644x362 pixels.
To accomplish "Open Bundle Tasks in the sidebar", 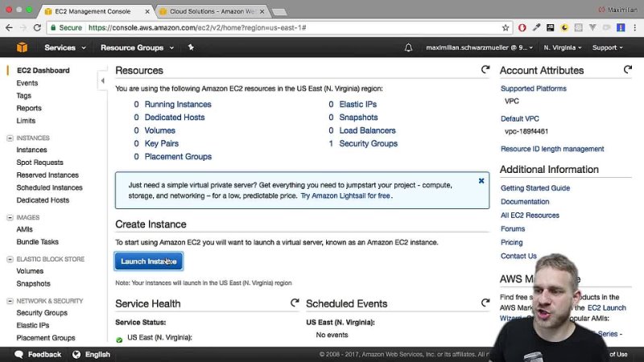I will [x=37, y=242].
